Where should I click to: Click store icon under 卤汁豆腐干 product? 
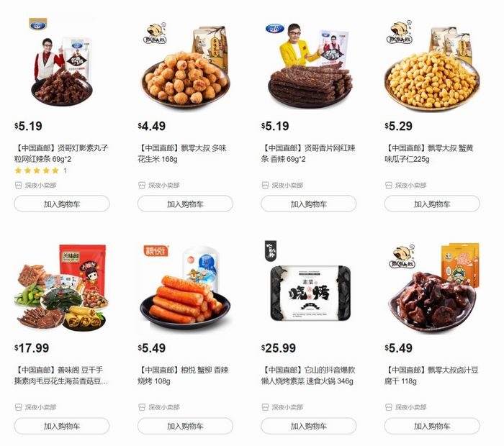pyautogui.click(x=389, y=407)
